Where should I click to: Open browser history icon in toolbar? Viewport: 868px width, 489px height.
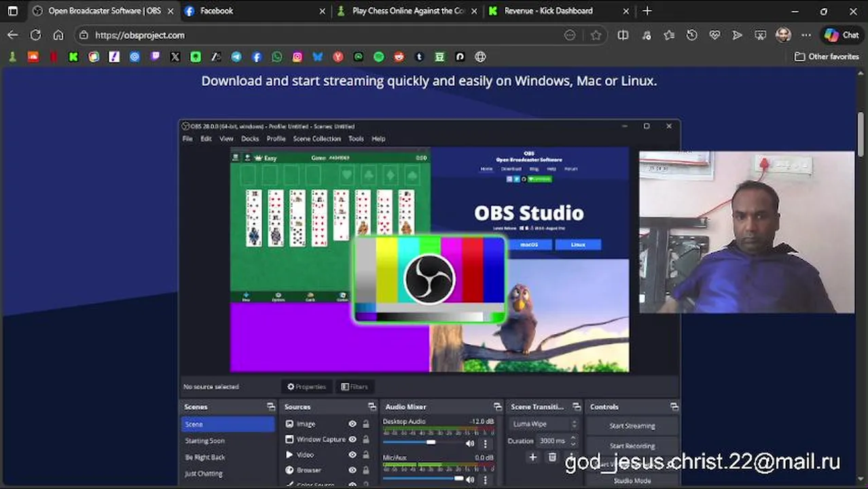click(x=691, y=35)
